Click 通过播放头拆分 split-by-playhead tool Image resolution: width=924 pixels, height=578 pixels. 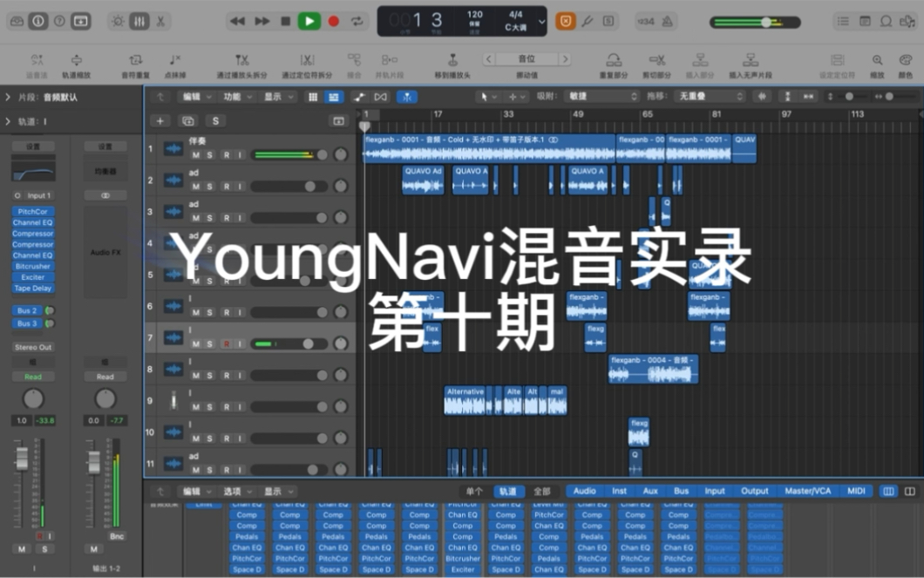(241, 66)
